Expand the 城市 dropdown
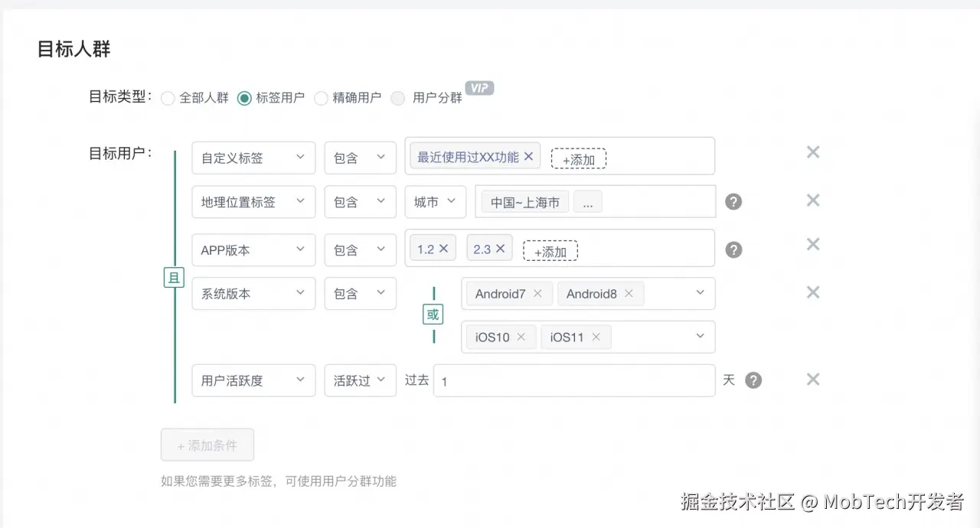The height and width of the screenshot is (528, 980). tap(435, 202)
